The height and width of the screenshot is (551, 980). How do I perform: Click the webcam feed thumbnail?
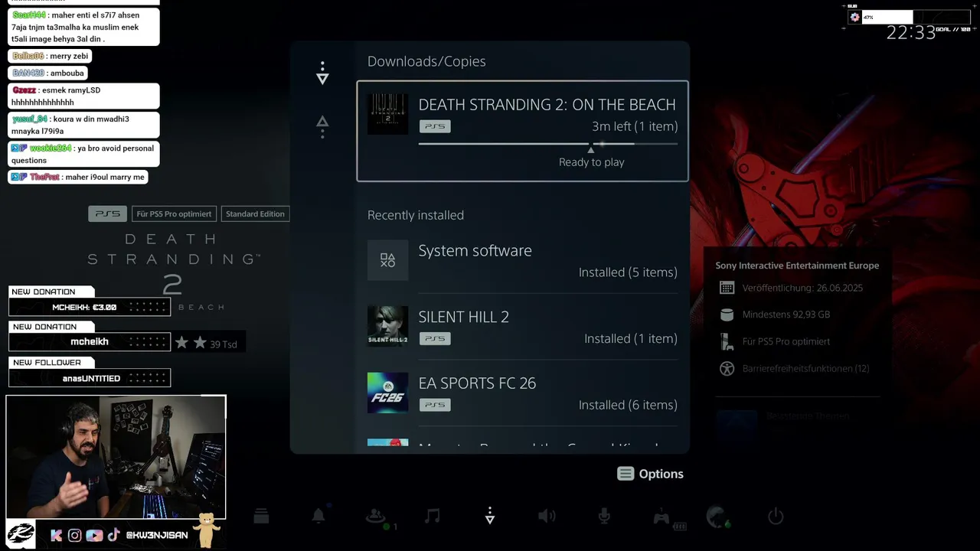point(116,458)
